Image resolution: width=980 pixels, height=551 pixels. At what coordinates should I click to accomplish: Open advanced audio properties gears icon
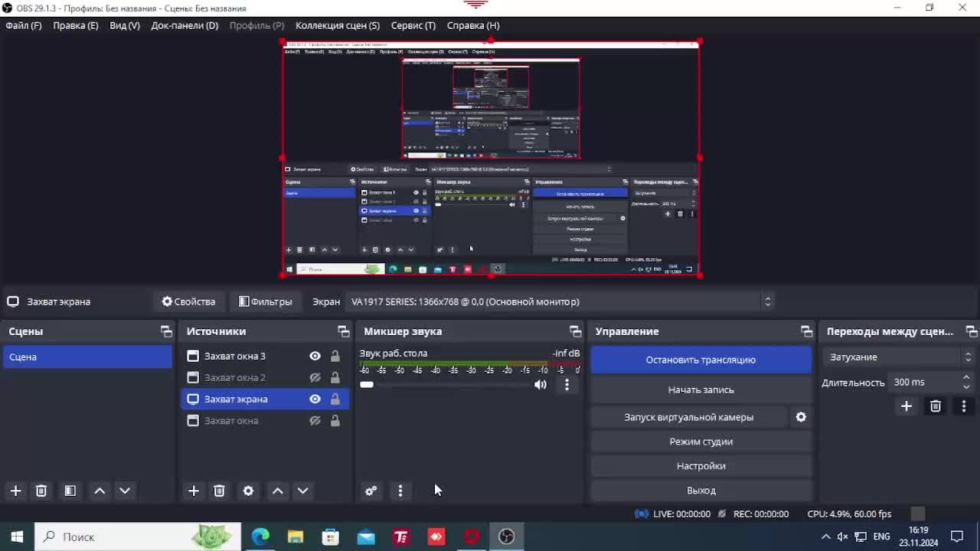click(x=371, y=491)
